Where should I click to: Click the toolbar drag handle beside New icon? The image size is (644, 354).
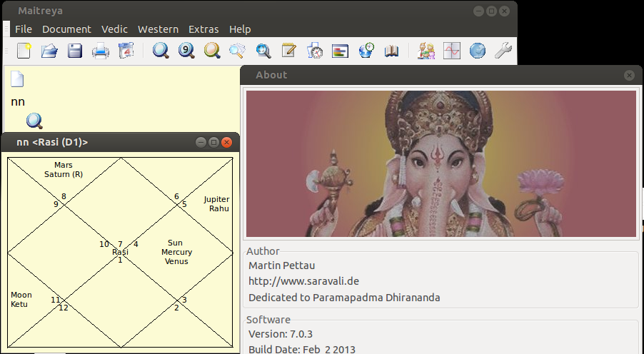(x=6, y=51)
